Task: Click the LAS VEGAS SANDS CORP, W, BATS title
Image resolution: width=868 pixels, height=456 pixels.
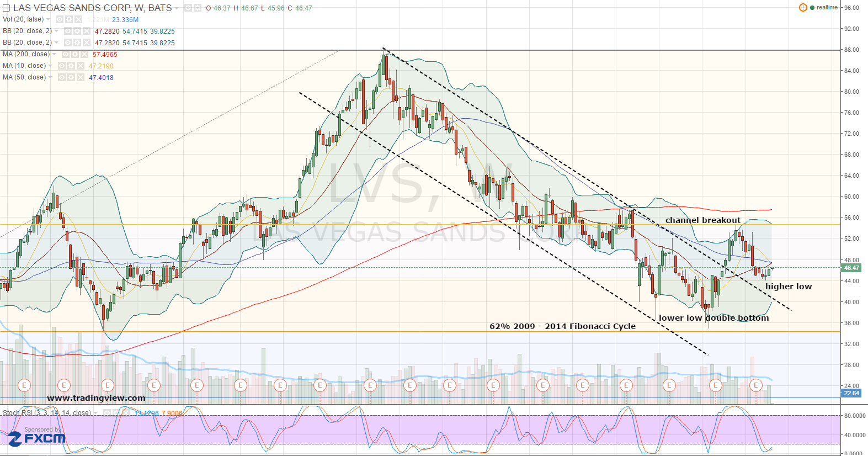Action: point(92,8)
